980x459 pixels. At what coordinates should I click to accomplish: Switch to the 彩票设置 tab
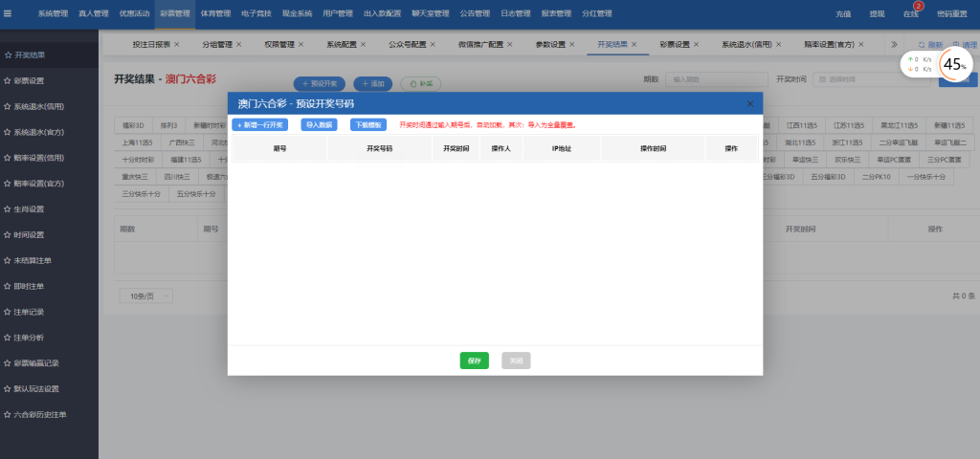[675, 45]
